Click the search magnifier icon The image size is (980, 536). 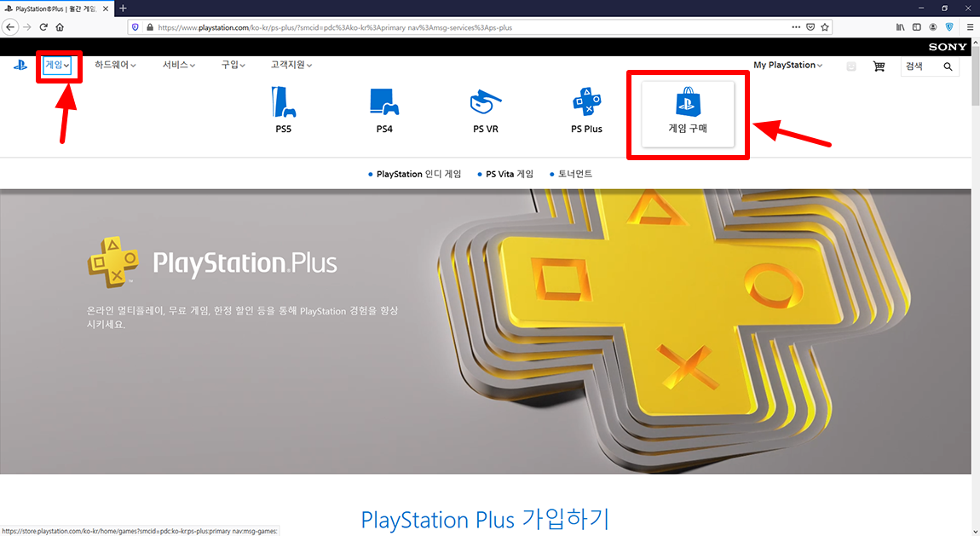[x=948, y=66]
